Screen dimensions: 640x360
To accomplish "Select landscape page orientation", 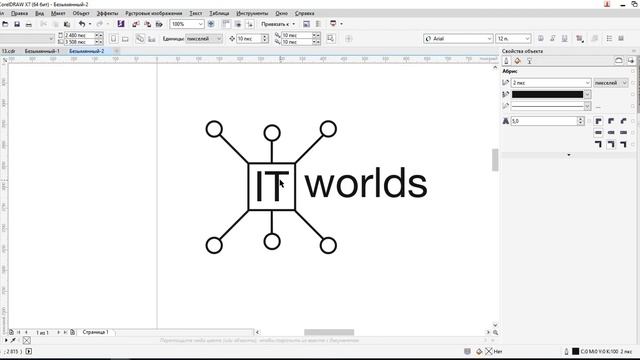I will click(x=125, y=39).
